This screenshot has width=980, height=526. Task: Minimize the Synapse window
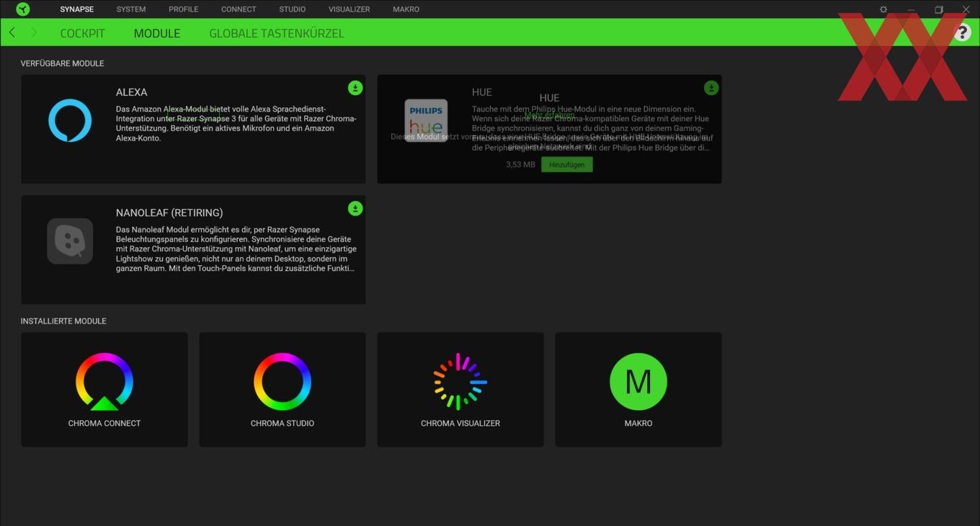(911, 9)
